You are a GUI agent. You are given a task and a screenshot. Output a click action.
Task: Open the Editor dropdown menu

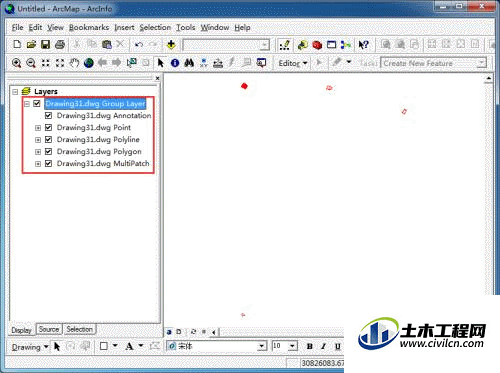(292, 63)
